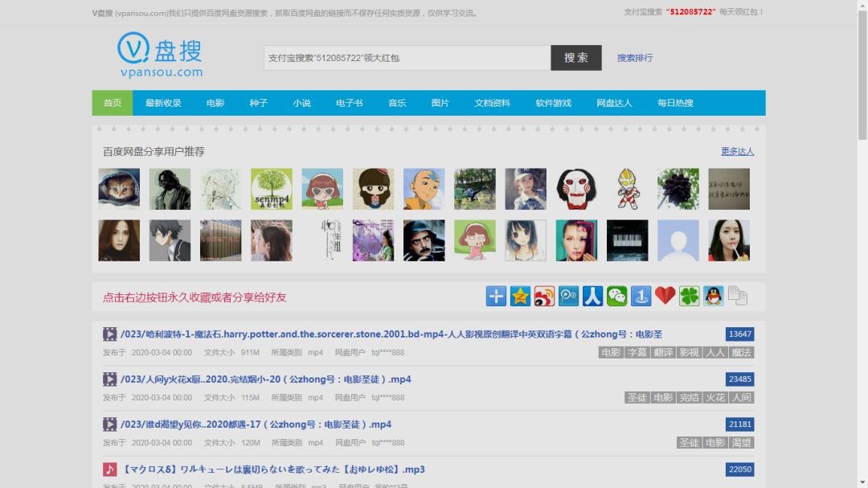The width and height of the screenshot is (868, 488).
Task: Share with QQ penguin icon
Action: click(713, 296)
